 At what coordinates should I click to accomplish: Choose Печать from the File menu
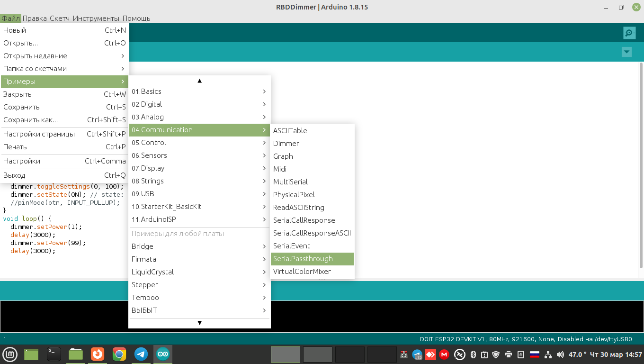(x=64, y=147)
